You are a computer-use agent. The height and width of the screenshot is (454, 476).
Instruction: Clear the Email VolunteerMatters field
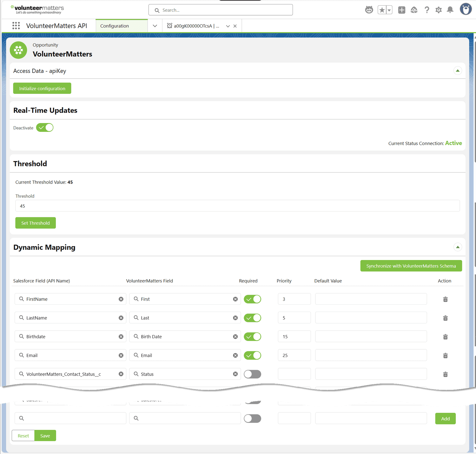[235, 355]
